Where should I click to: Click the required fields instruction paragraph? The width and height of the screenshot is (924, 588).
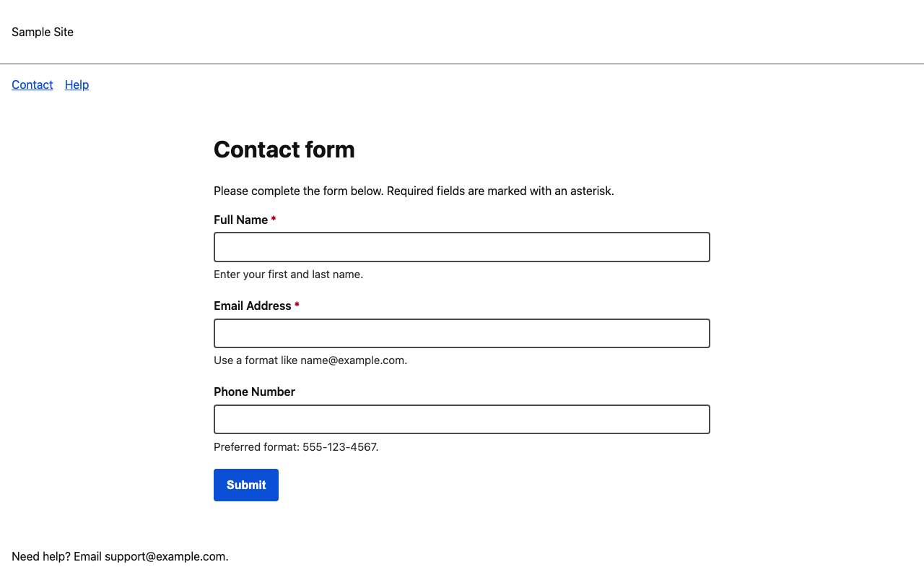click(x=414, y=191)
